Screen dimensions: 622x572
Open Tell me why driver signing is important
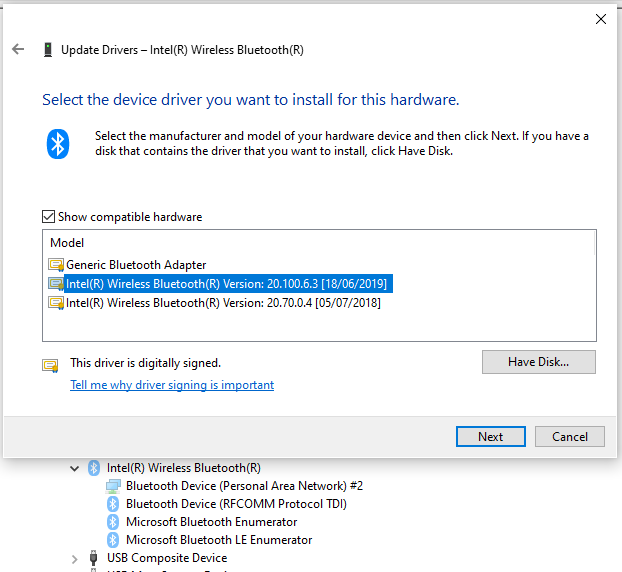pyautogui.click(x=172, y=385)
